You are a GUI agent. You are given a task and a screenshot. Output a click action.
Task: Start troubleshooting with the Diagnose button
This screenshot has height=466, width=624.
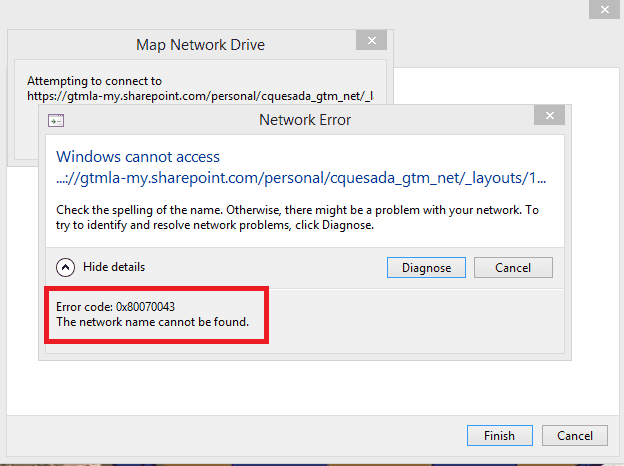426,267
